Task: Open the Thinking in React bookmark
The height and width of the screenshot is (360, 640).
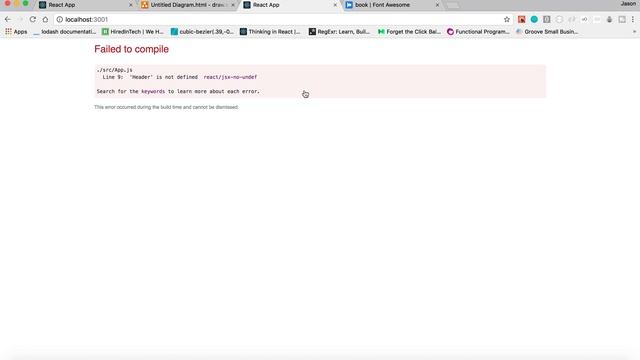Action: (270, 31)
